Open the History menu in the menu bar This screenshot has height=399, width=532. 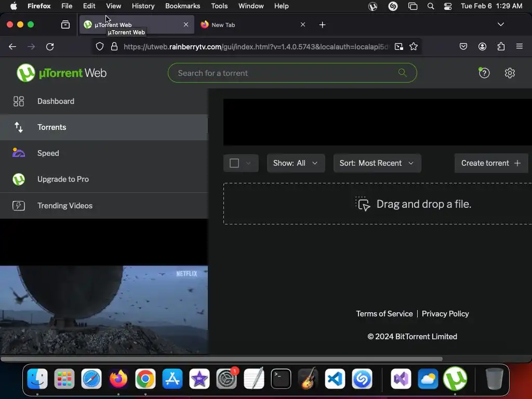tap(143, 6)
